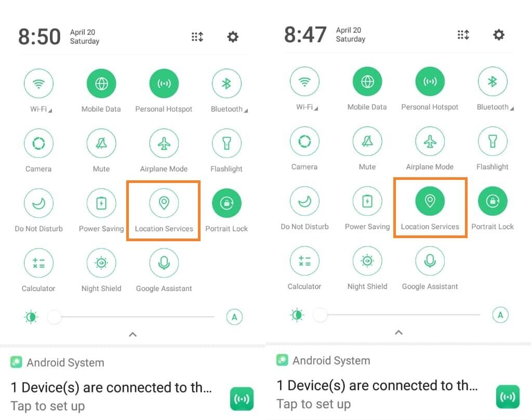Viewport: 532px width, 420px height.
Task: Turn off Portrait Lock in 8:47 panel
Action: click(493, 201)
